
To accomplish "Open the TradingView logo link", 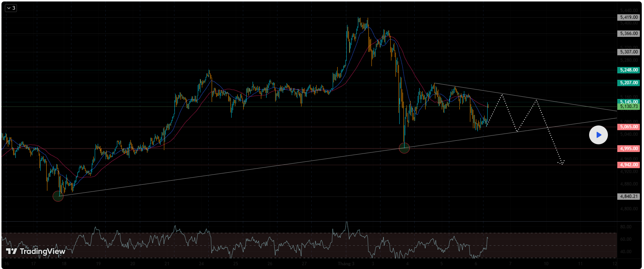I will [36, 251].
